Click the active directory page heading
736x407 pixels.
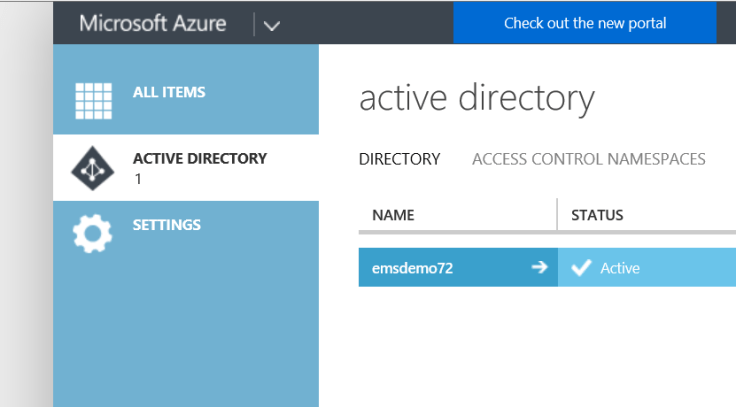click(476, 98)
